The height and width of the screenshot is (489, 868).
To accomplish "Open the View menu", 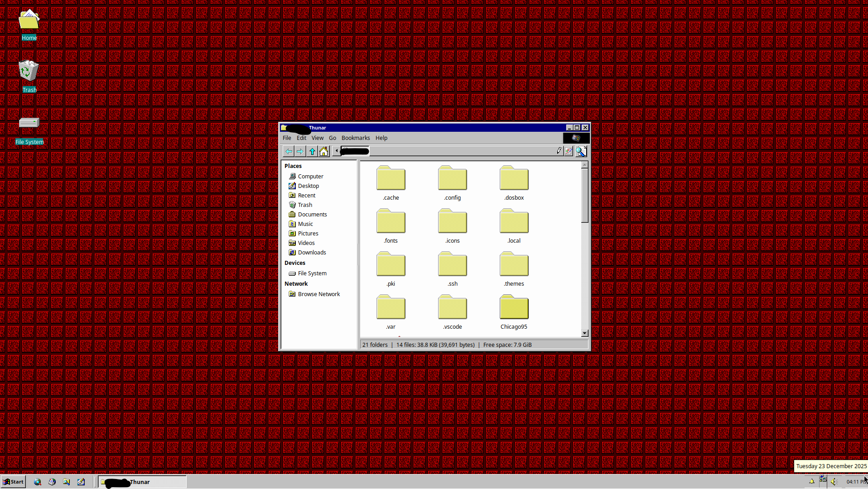I will (318, 138).
